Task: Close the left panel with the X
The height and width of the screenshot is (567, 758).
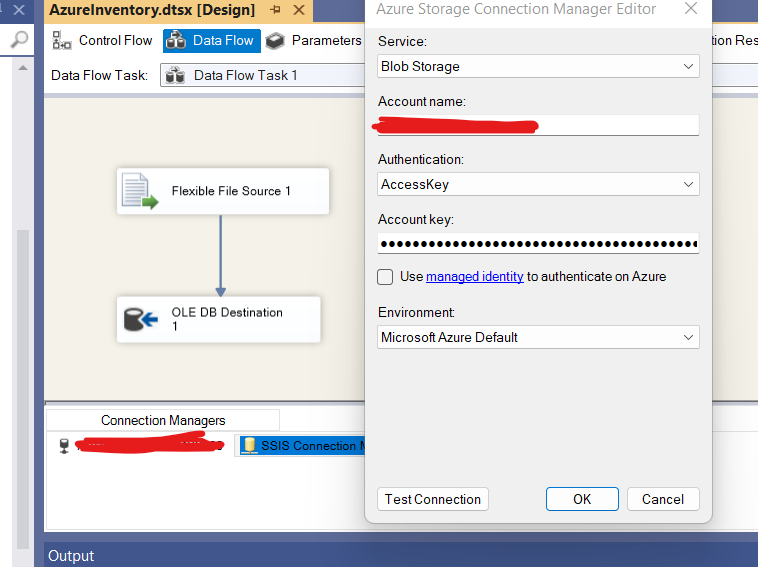Action: pos(19,10)
